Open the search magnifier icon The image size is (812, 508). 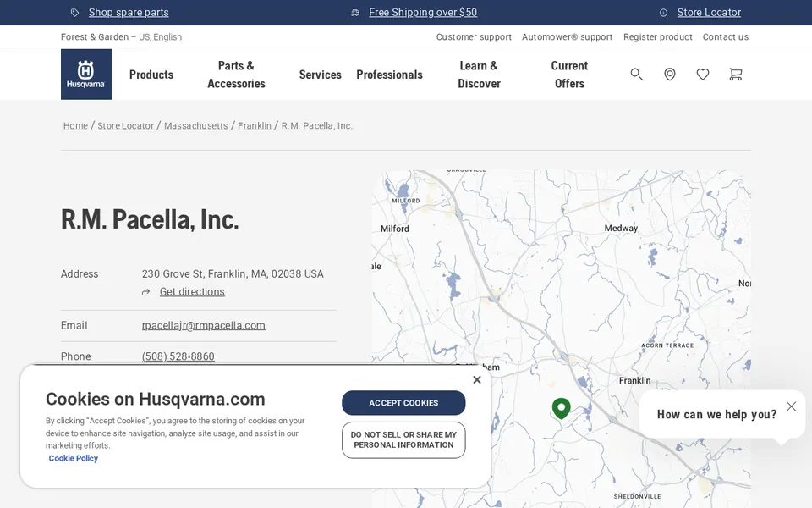click(636, 75)
